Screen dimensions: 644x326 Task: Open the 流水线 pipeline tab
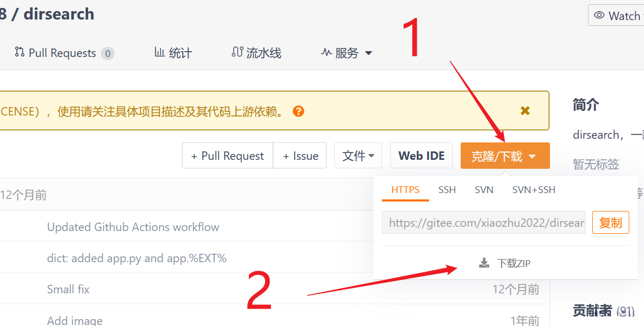coord(256,53)
